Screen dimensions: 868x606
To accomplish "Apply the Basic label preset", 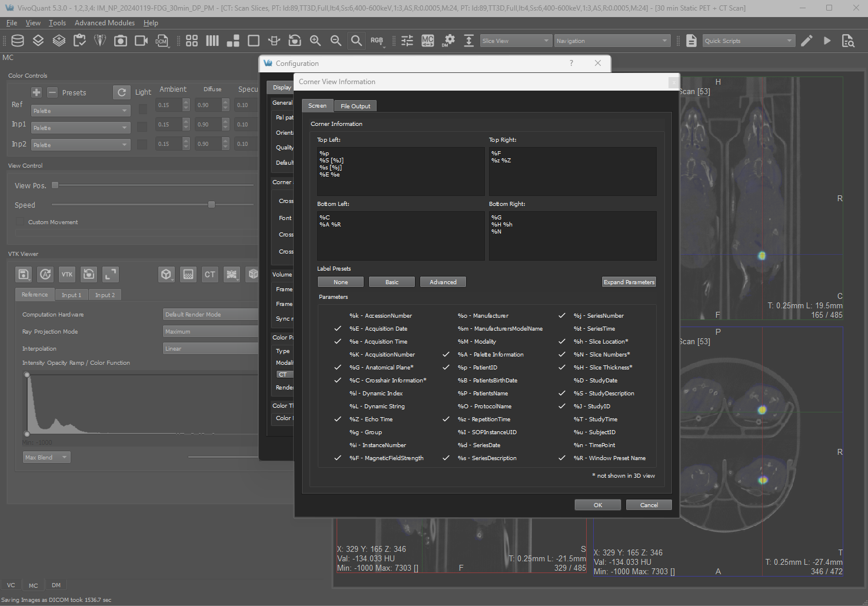I will click(x=392, y=282).
